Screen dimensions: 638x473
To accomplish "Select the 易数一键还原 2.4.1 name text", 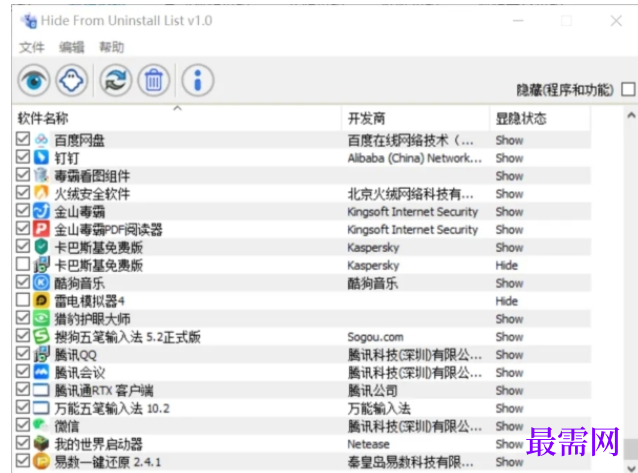I will 108,462.
